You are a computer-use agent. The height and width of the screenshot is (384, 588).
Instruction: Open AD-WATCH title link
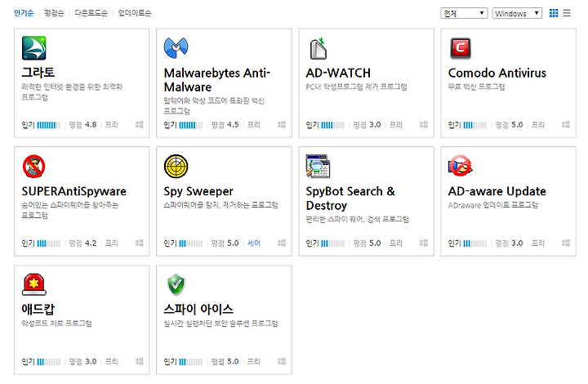[338, 73]
